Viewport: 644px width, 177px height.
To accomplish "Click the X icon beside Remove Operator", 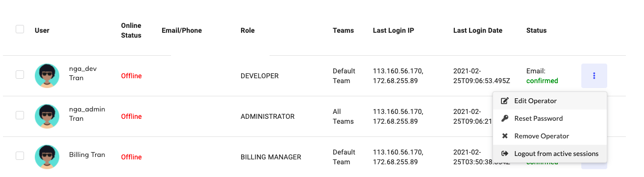I will coord(505,136).
